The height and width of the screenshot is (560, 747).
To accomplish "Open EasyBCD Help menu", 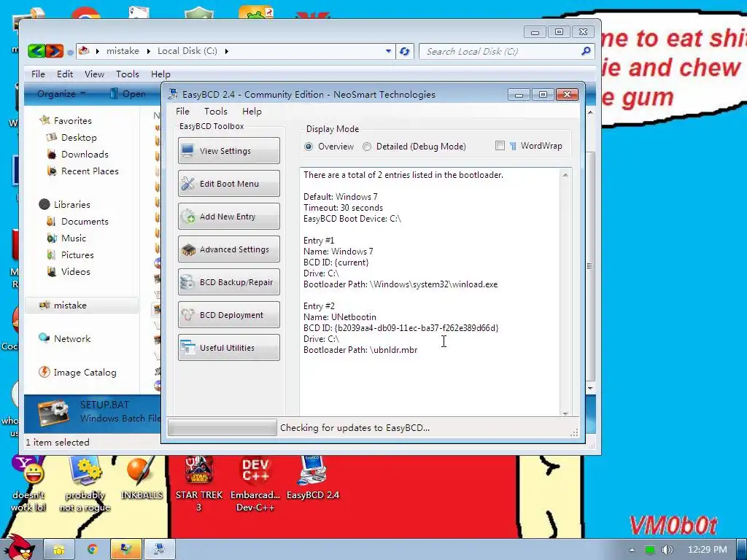I will 252,111.
